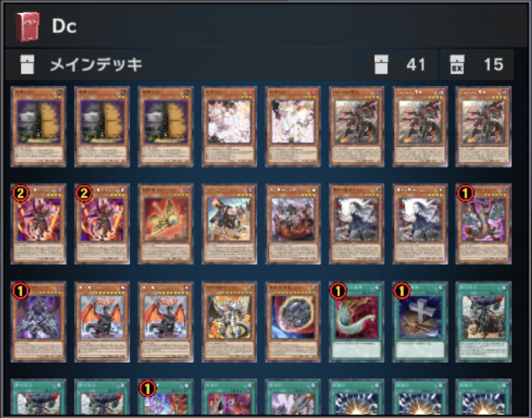Select the first purple bookshelf monster card
The image size is (532, 418).
[x=38, y=127]
